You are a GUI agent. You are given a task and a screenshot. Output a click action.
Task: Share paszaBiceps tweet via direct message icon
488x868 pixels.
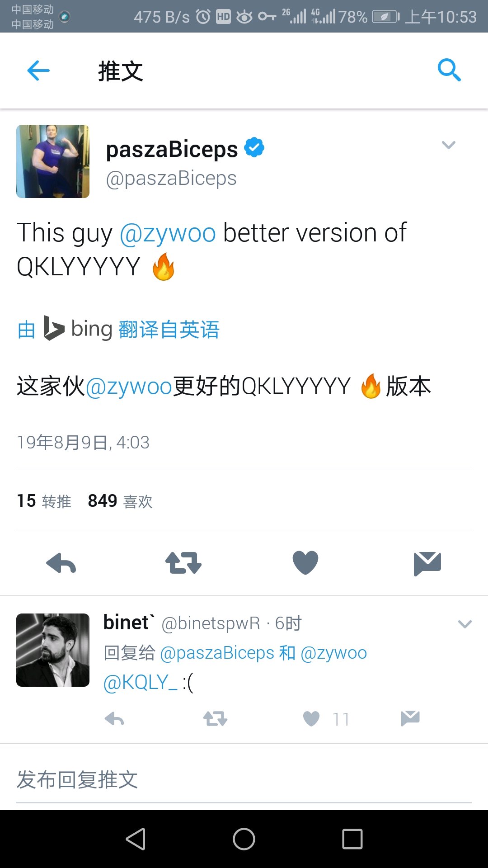[x=427, y=563]
